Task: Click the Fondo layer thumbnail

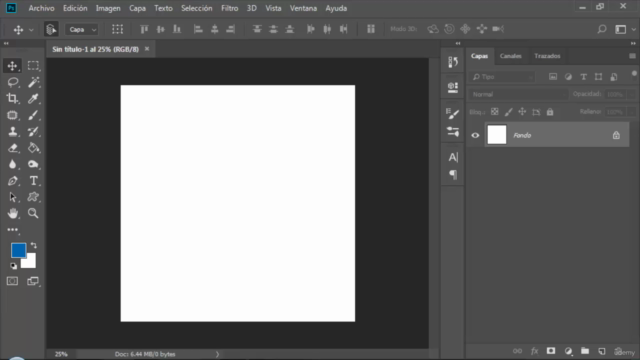Action: point(497,135)
